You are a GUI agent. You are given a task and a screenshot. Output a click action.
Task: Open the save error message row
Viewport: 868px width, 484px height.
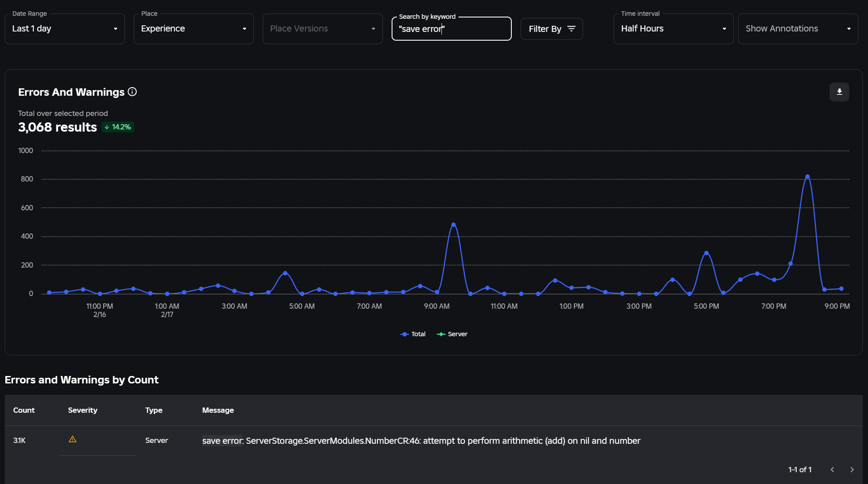coord(421,441)
